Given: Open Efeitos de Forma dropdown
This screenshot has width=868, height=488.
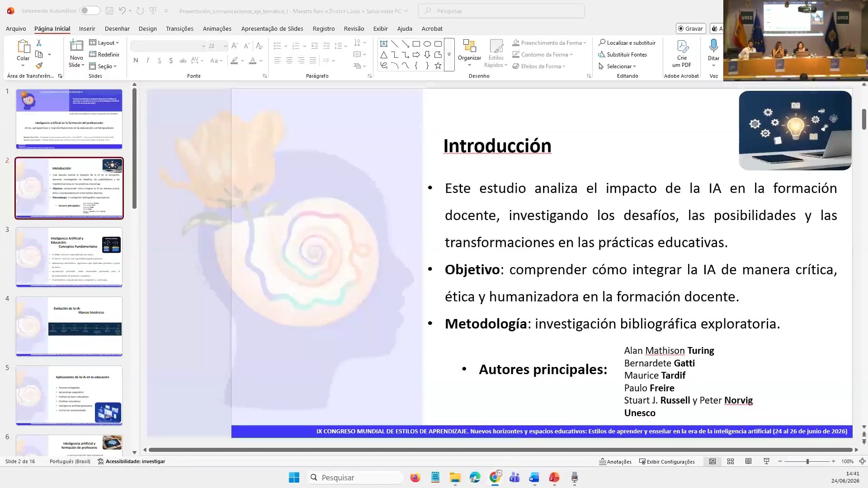Looking at the screenshot, I should [539, 66].
